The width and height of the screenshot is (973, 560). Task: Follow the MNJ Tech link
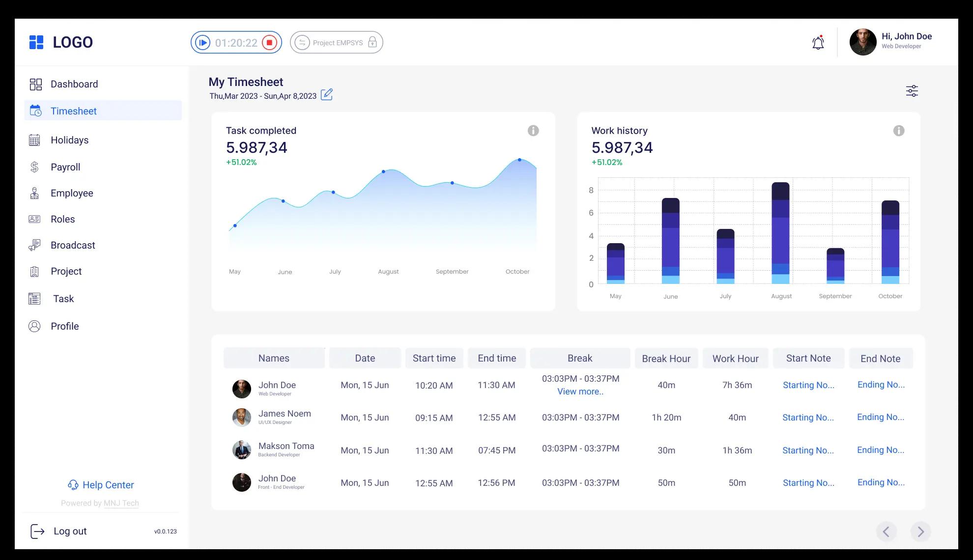point(121,503)
